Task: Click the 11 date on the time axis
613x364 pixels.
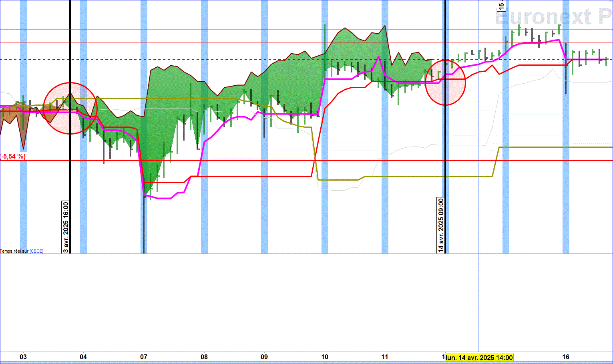Action: coord(385,357)
